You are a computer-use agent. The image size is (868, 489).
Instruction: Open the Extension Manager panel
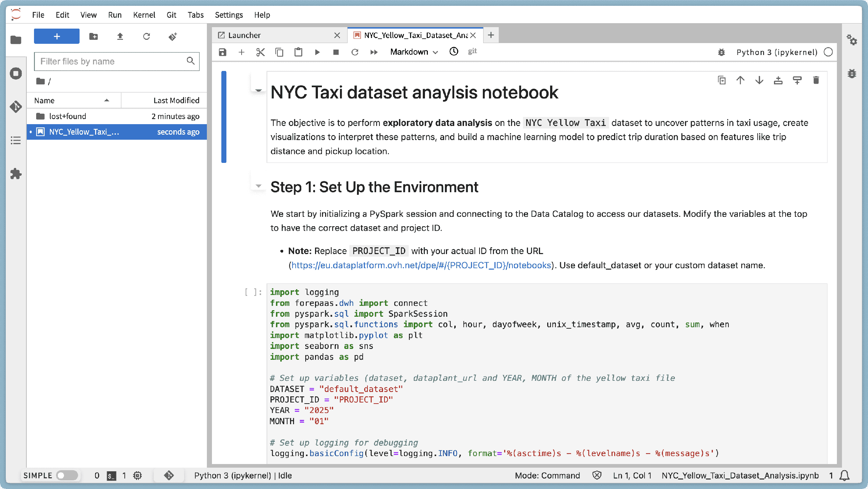coord(16,174)
